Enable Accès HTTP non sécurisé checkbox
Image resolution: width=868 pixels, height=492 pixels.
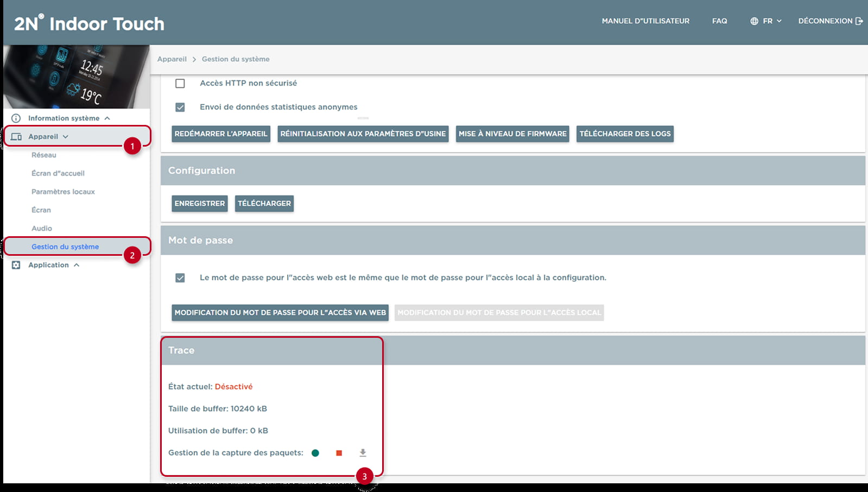coord(180,84)
